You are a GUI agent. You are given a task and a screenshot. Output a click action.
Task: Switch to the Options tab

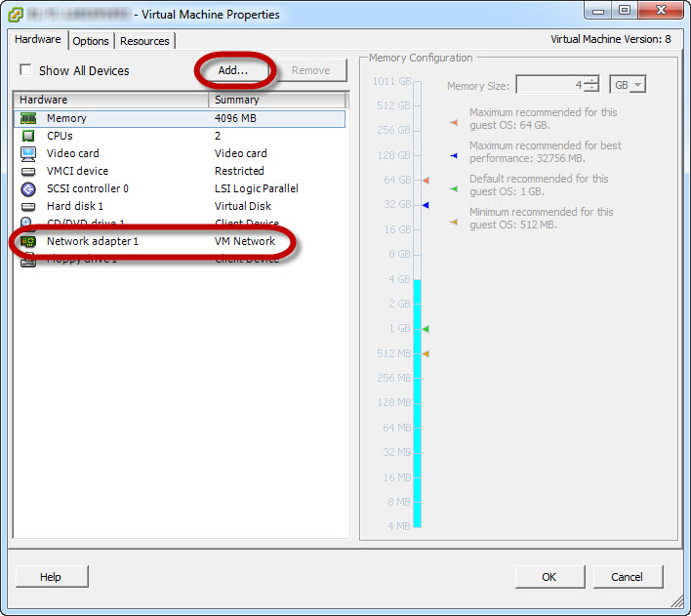tap(91, 41)
